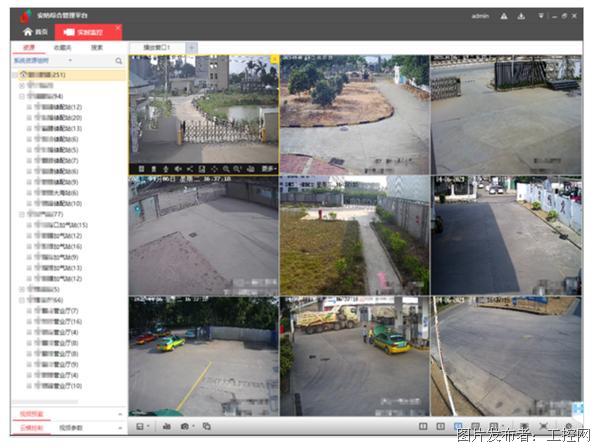This screenshot has width=600, height=448.
Task: Select the tree item ending with (20)
Action: [65, 118]
